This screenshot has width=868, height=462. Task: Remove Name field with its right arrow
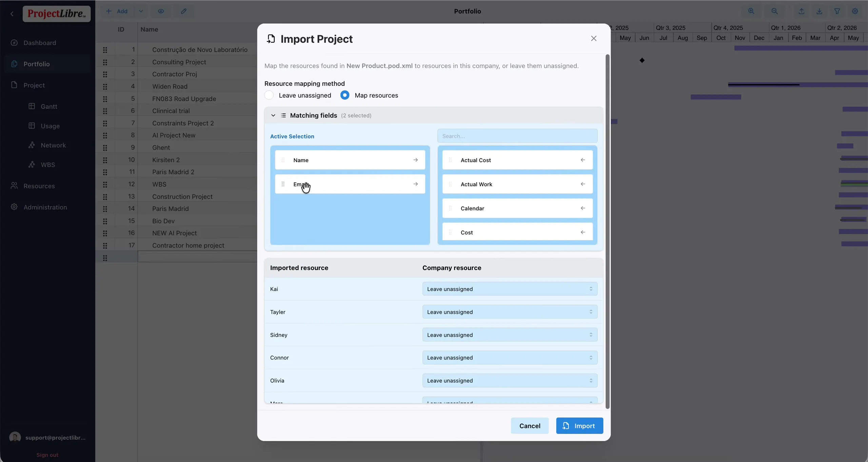(415, 160)
